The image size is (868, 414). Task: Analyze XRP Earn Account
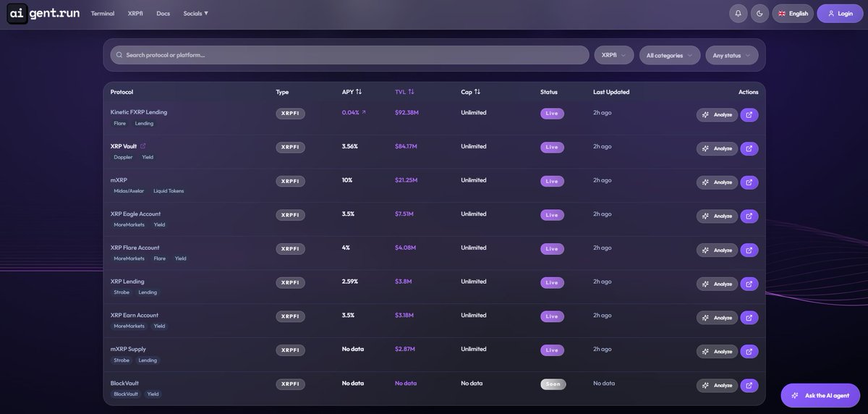pyautogui.click(x=717, y=318)
